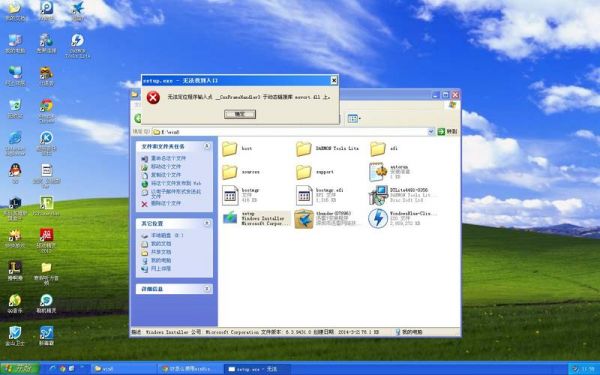Select the QQ penguin desktop icon

15,173
